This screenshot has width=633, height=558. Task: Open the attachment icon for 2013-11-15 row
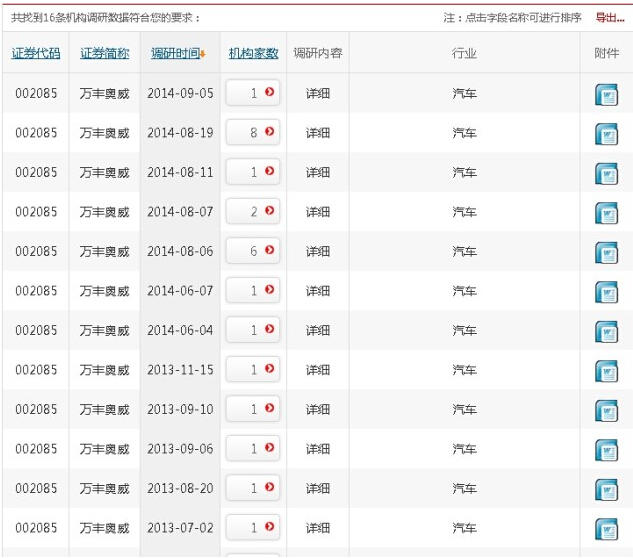pos(606,371)
